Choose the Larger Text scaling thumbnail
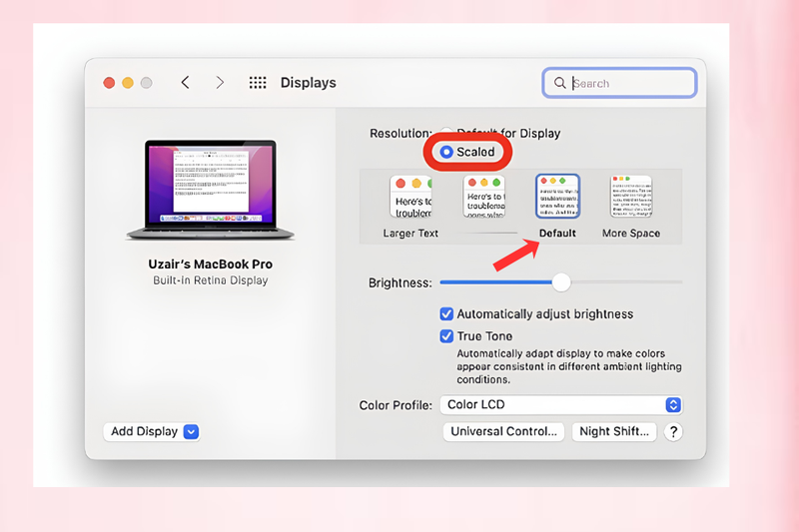This screenshot has height=532, width=799. tap(410, 197)
